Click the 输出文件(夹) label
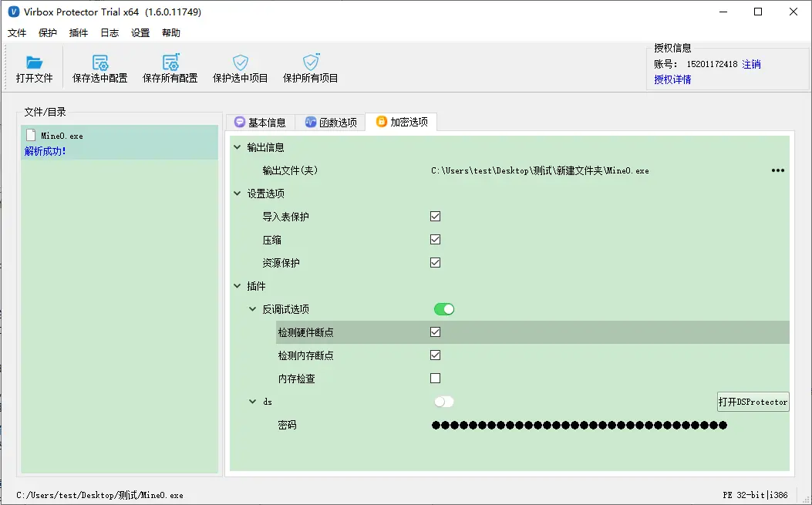This screenshot has width=812, height=505. (290, 170)
